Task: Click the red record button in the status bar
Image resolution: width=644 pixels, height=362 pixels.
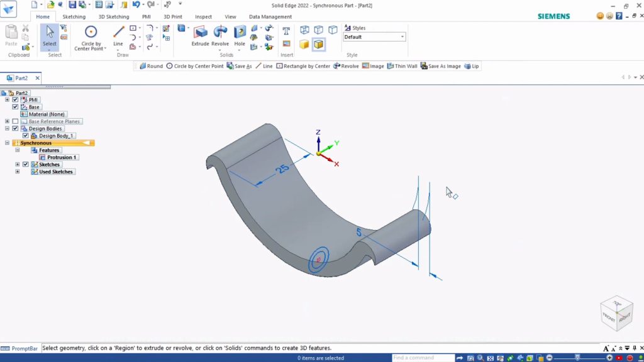Action: point(630,358)
